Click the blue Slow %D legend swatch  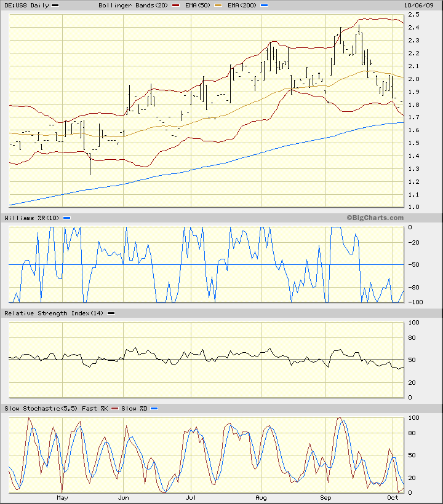pyautogui.click(x=154, y=409)
